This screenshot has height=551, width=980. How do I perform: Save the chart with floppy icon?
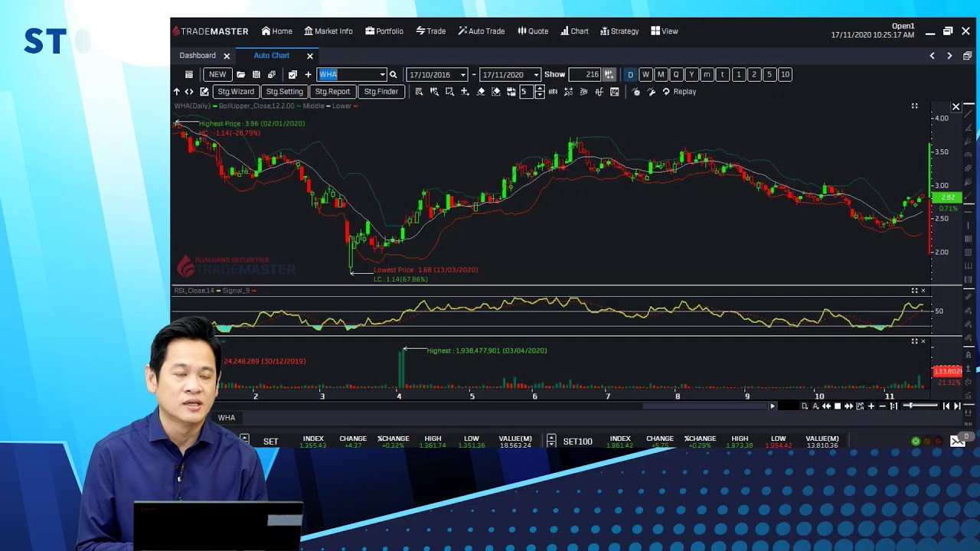pos(256,74)
